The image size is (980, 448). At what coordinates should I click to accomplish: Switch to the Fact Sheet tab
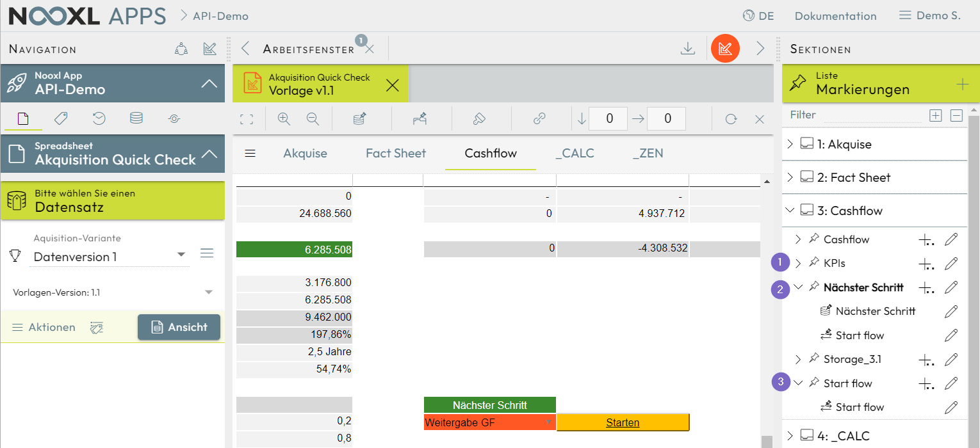pyautogui.click(x=396, y=154)
